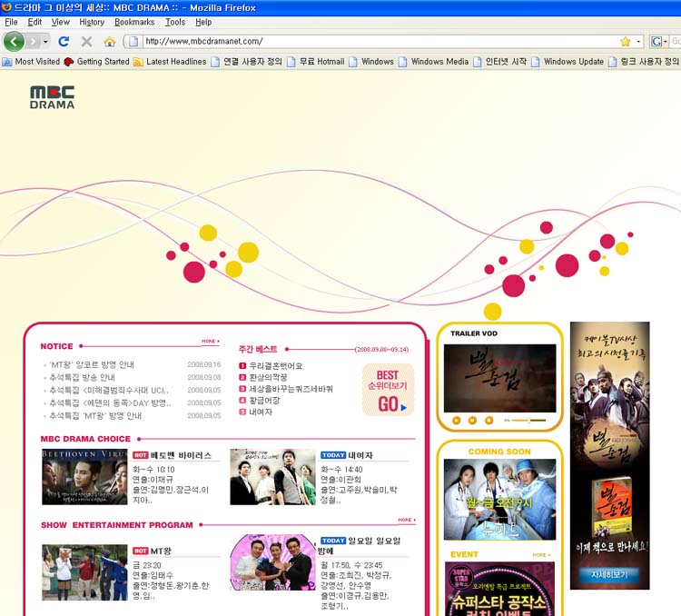Stop the trailer VOD playback
Viewport: 681px width, 616px height.
coord(489,421)
